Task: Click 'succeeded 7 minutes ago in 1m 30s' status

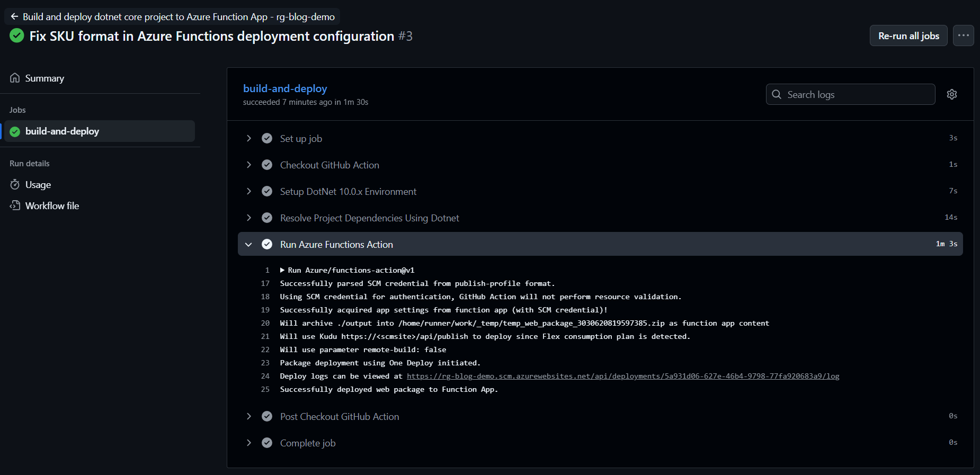Action: pyautogui.click(x=306, y=102)
